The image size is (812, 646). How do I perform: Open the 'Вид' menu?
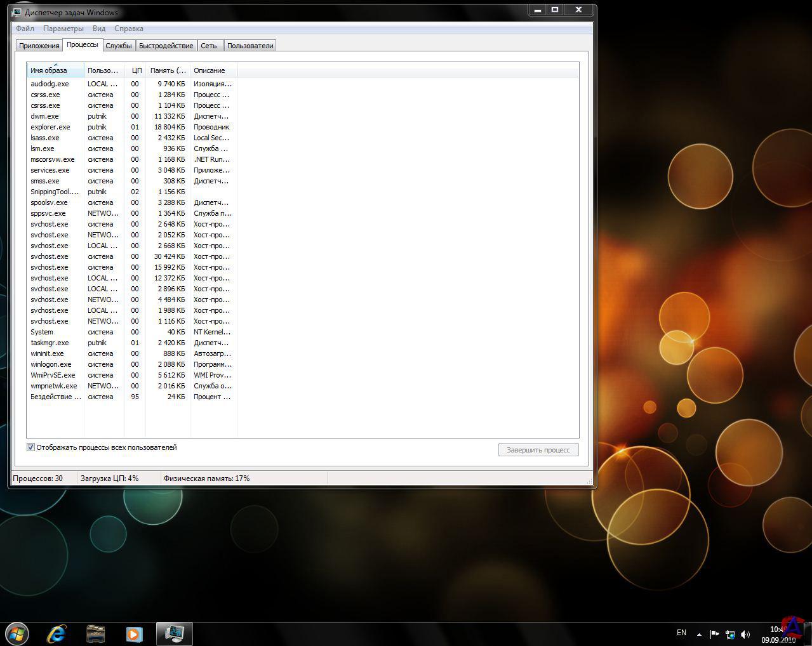pos(99,29)
